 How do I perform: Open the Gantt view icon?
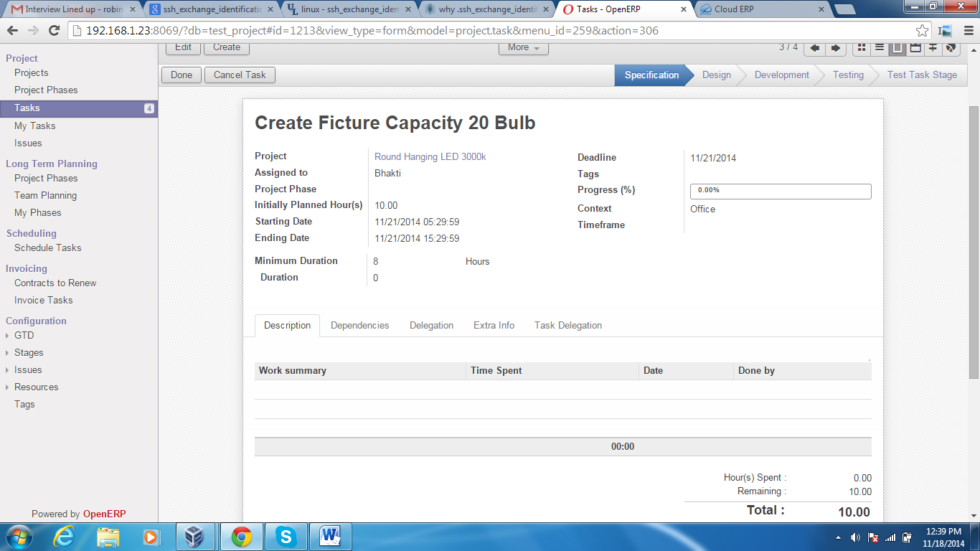pyautogui.click(x=933, y=48)
